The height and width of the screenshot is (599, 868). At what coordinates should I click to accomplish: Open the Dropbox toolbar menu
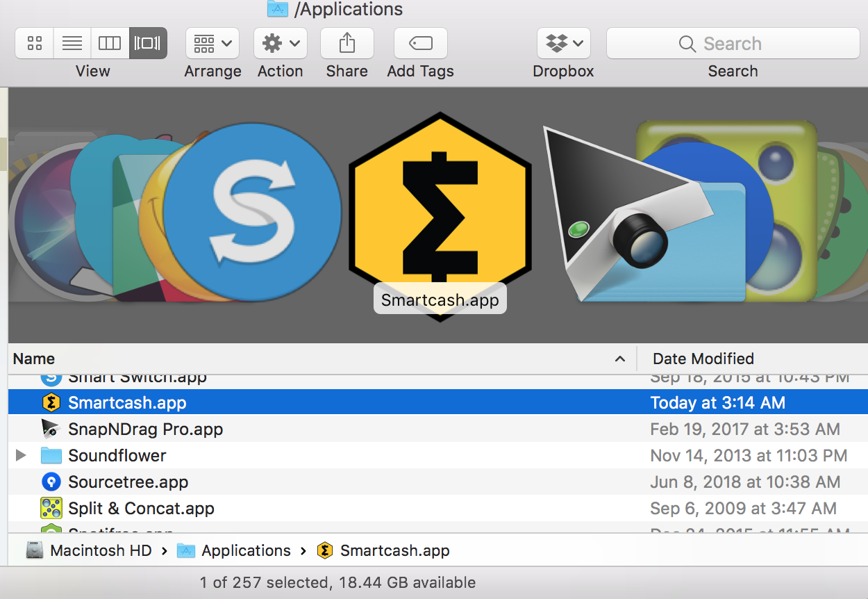click(564, 44)
